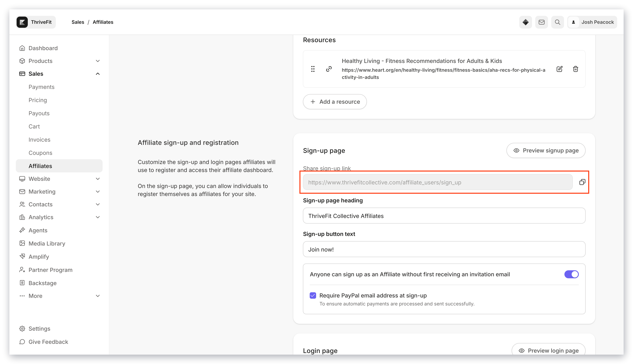Expand the Products section chevron
The width and height of the screenshot is (633, 364).
coord(98,61)
